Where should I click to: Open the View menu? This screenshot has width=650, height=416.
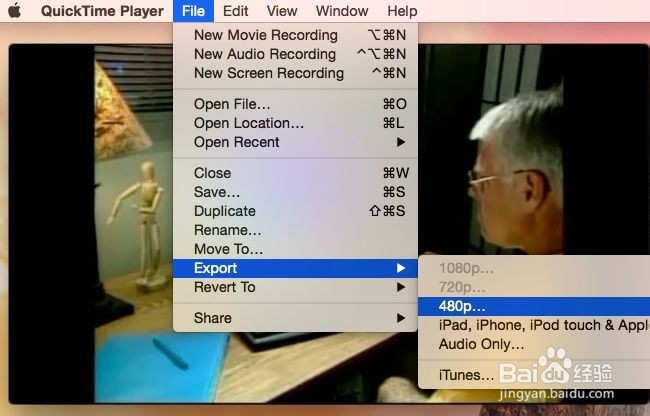282,11
